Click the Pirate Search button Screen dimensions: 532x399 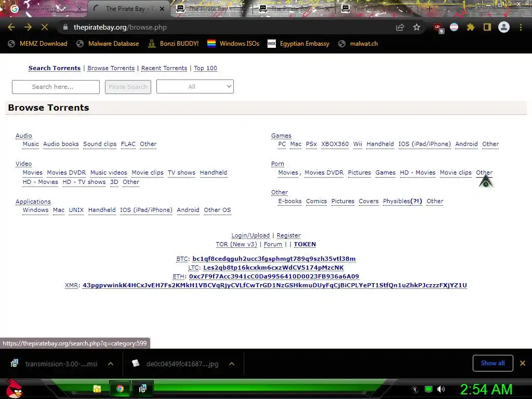click(x=128, y=87)
